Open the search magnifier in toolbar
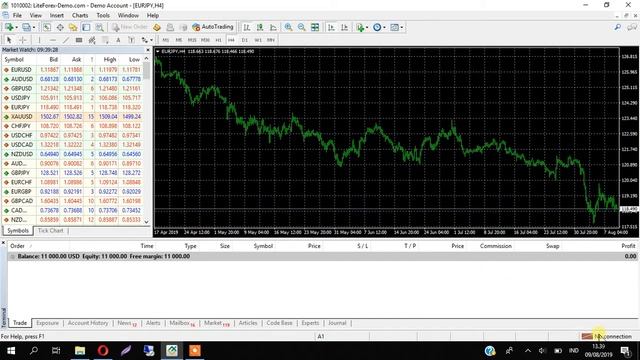 [618, 27]
